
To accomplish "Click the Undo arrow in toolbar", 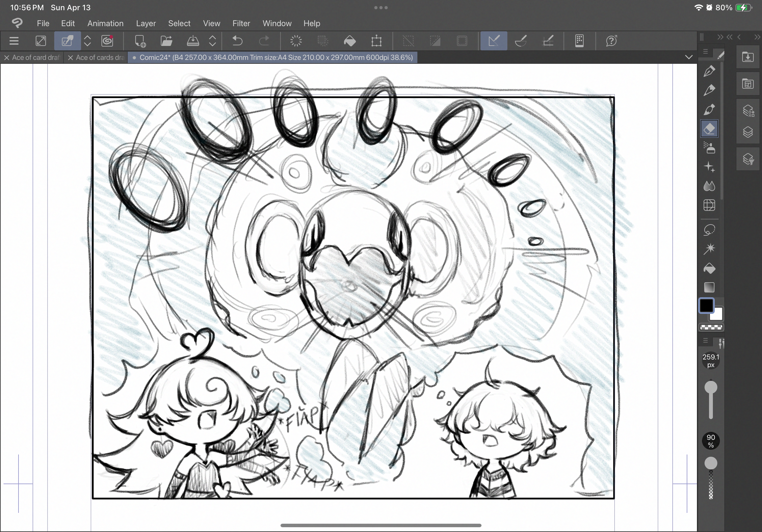I will pos(237,41).
